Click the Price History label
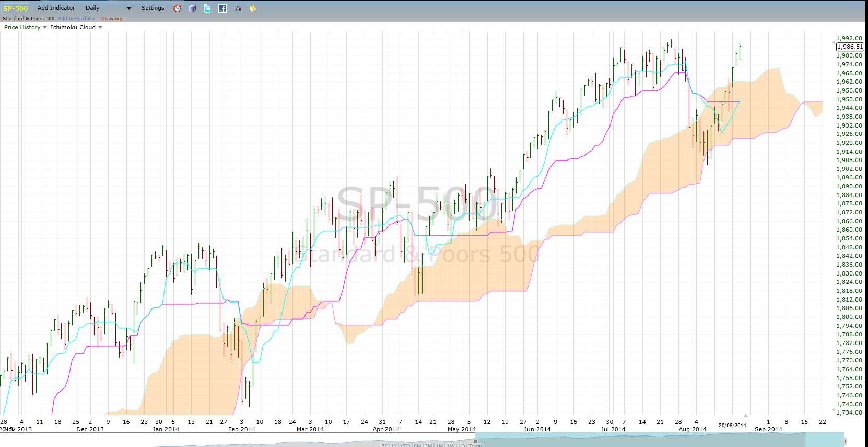Screen dimensions: 868x447 tap(22, 27)
